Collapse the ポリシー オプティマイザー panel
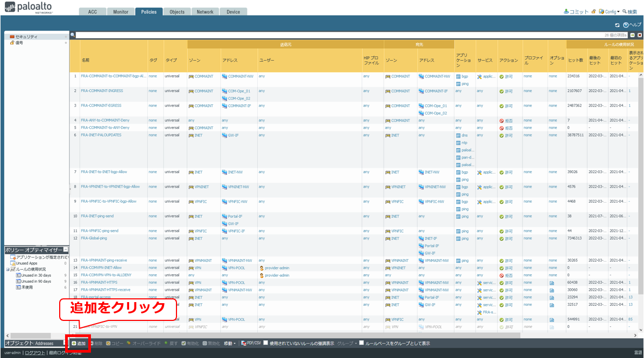This screenshot has width=644, height=358. 66,250
